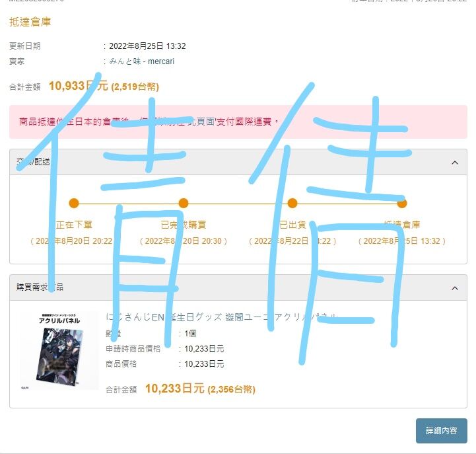Image resolution: width=476 pixels, height=454 pixels.
Task: Collapse the 購買需求商品 section chevron
Action: [454, 288]
